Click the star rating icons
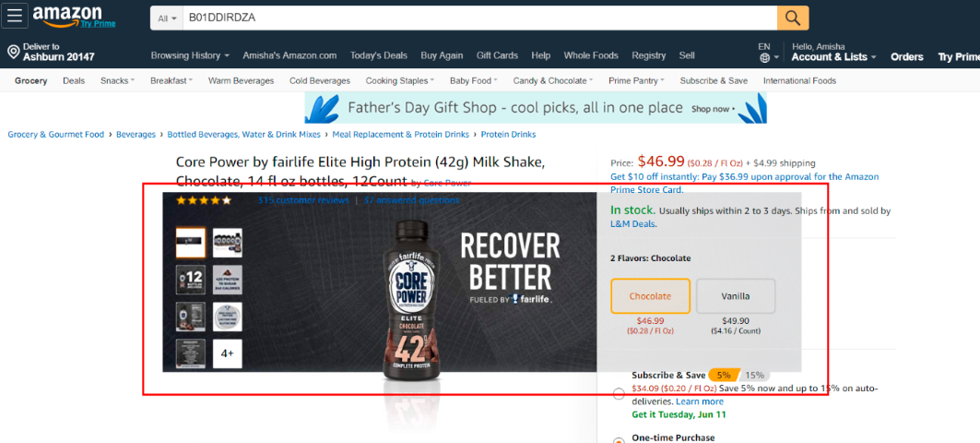The width and height of the screenshot is (980, 443). pyautogui.click(x=204, y=201)
